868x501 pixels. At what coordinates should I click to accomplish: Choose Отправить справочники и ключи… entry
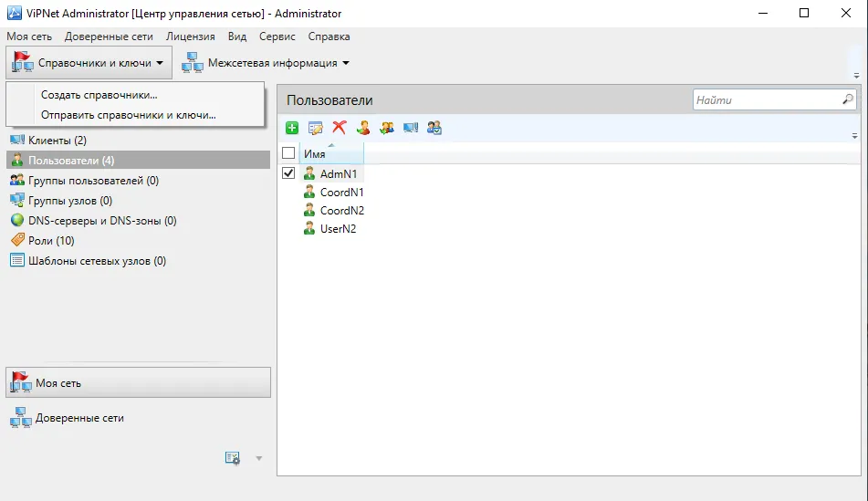point(135,115)
